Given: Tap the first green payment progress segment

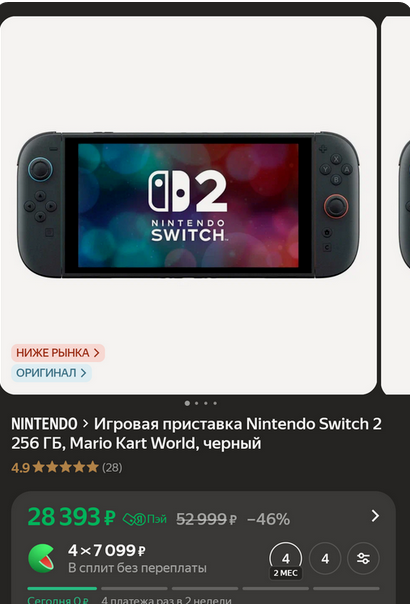Looking at the screenshot, I should click(62, 589).
